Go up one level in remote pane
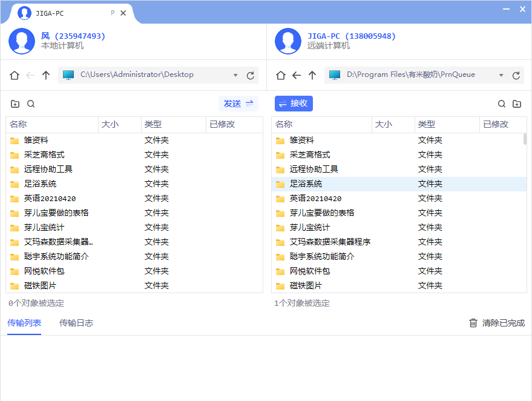 (x=312, y=75)
